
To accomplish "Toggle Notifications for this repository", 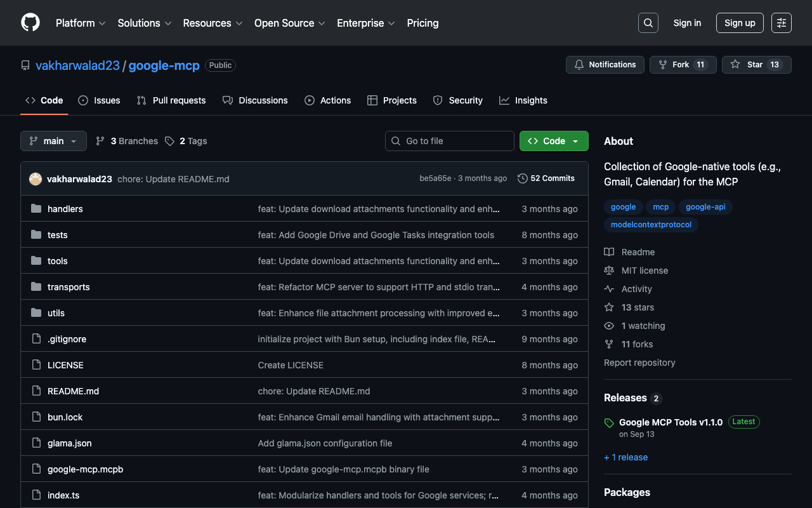I will click(605, 65).
